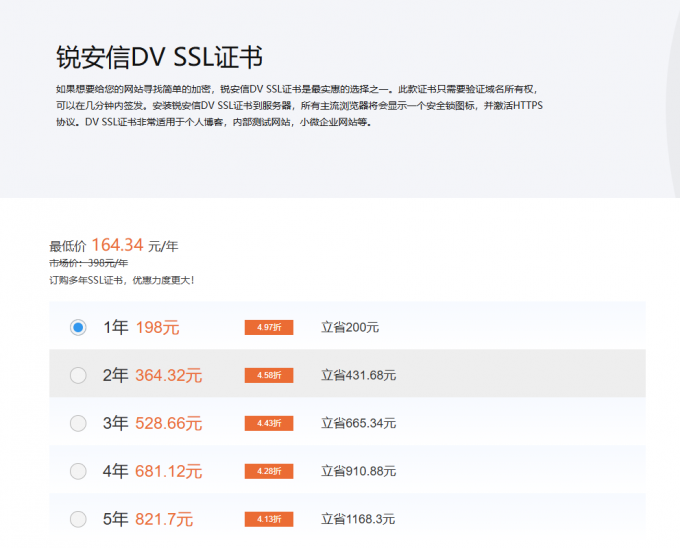Click the 立省1168.3元 savings text
The image size is (680, 548).
(x=358, y=519)
